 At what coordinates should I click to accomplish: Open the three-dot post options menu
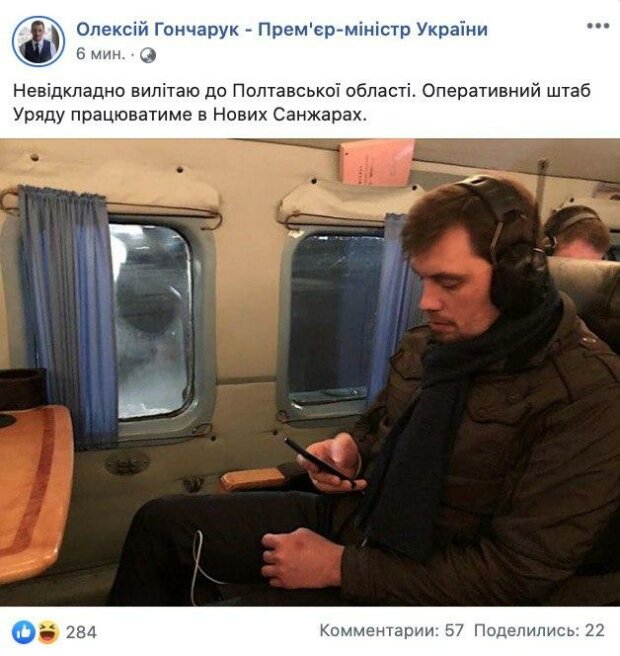tap(598, 26)
